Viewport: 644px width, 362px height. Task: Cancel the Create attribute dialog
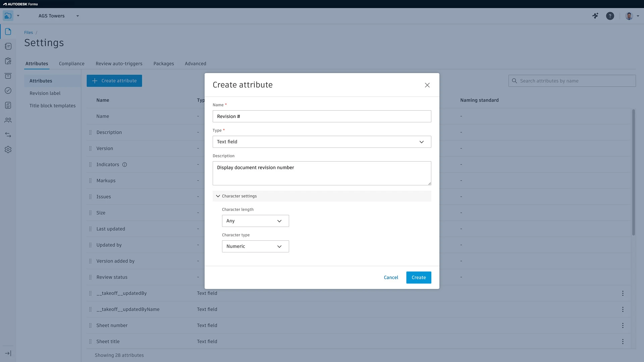tap(391, 278)
